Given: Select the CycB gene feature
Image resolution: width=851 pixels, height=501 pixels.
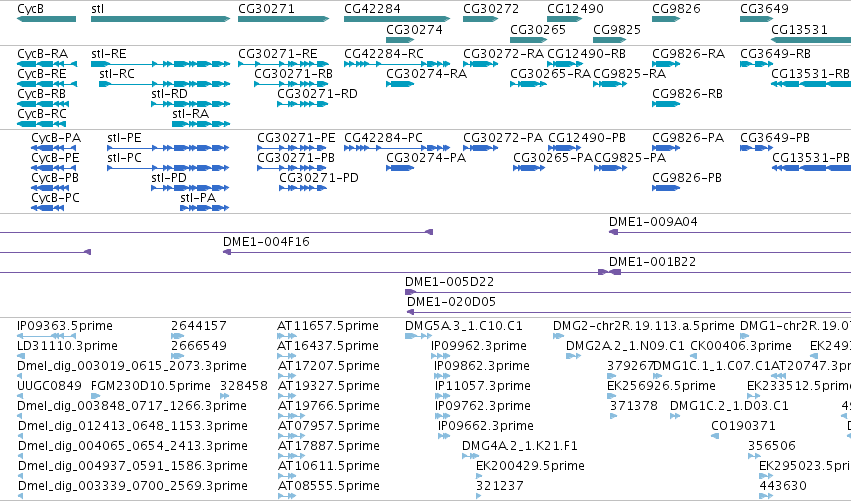Looking at the screenshot, I should (47, 19).
